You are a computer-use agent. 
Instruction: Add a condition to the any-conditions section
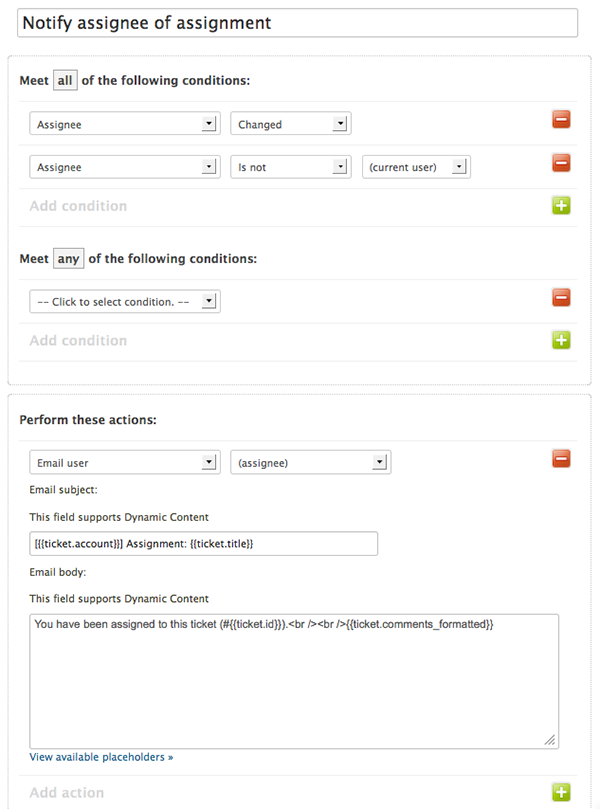[x=561, y=340]
